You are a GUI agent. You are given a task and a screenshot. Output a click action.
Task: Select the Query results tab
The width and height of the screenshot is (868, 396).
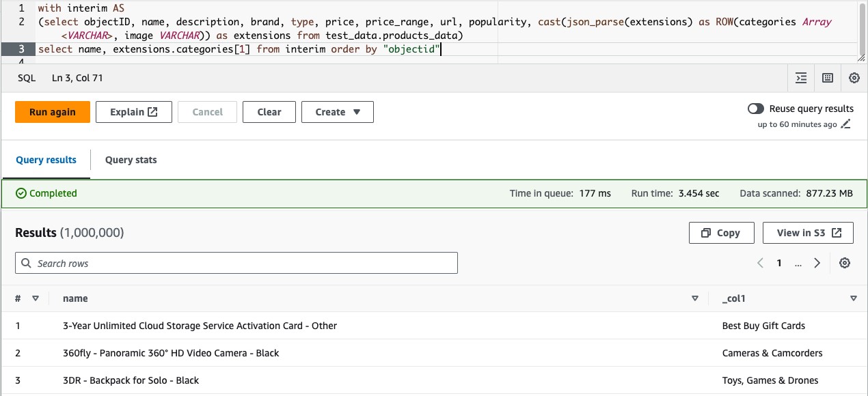click(46, 160)
